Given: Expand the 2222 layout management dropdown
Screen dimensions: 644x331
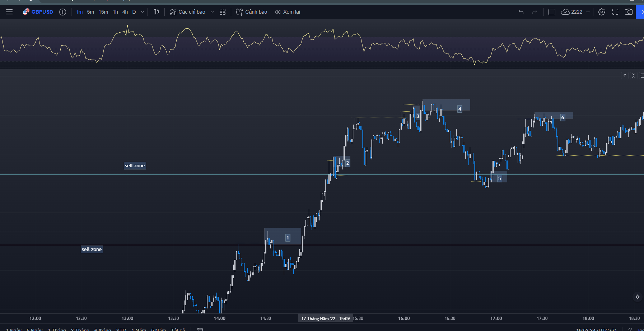Looking at the screenshot, I should coord(588,12).
